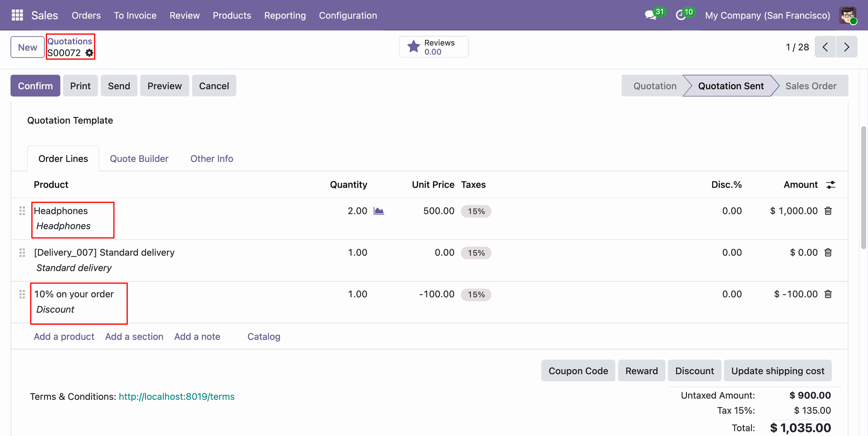The image size is (868, 436).
Task: Open the apps grid menu icon
Action: click(x=17, y=15)
